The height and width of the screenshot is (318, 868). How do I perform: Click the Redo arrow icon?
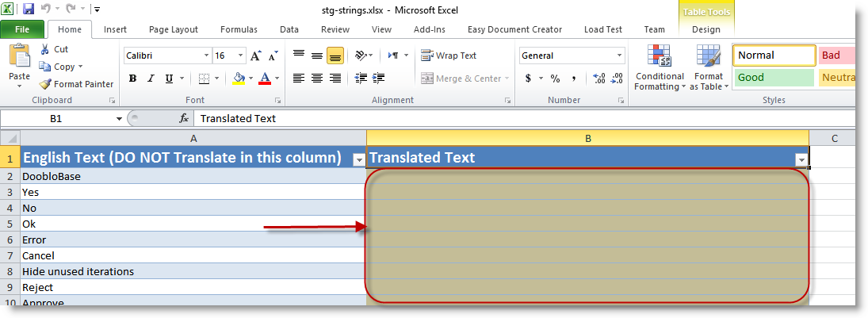[71, 9]
